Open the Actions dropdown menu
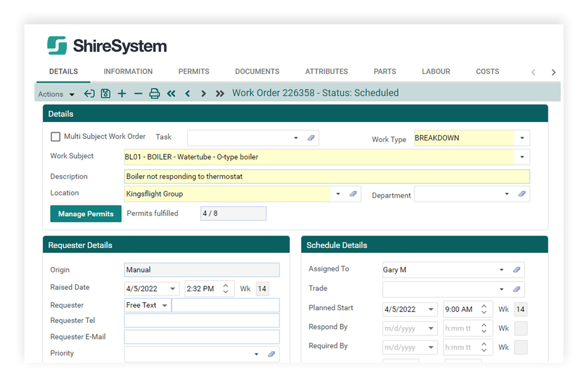The width and height of the screenshot is (588, 387). click(x=56, y=94)
